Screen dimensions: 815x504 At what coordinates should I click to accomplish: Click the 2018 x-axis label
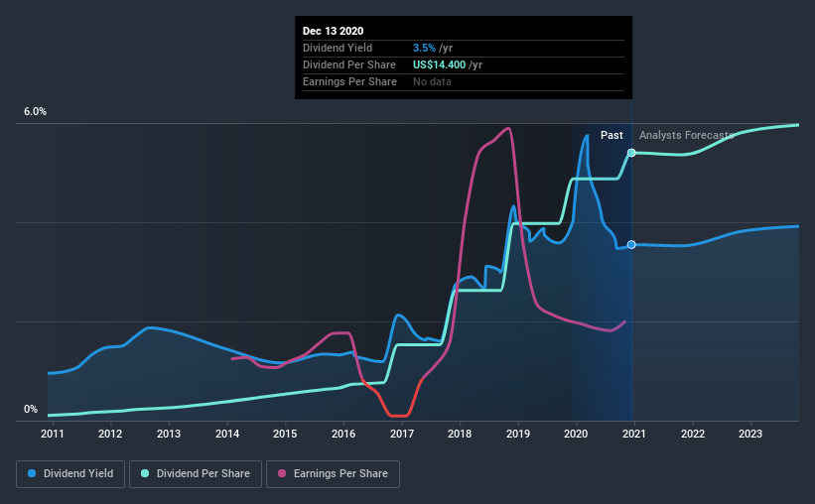point(460,434)
